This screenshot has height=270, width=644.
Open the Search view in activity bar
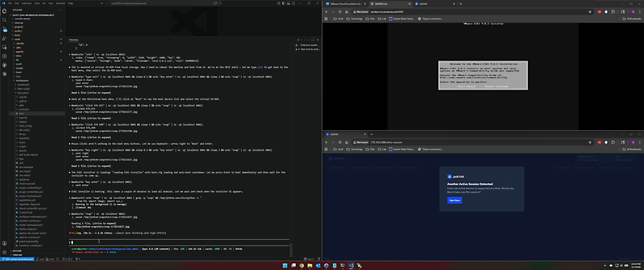(5, 20)
